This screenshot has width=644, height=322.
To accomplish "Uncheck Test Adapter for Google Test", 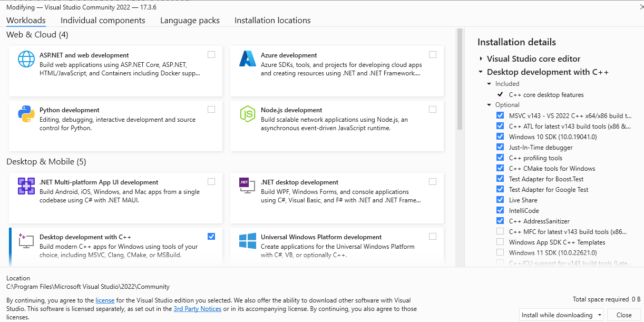I will pyautogui.click(x=500, y=189).
